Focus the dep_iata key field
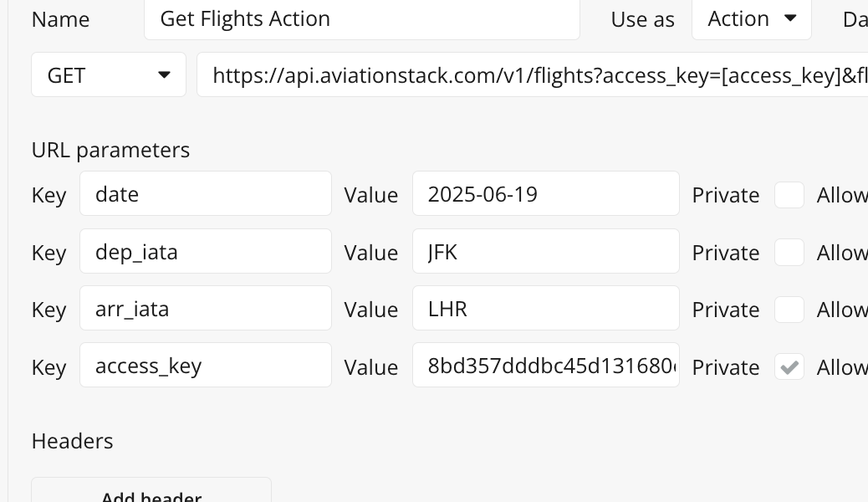The height and width of the screenshot is (502, 868). pyautogui.click(x=206, y=252)
